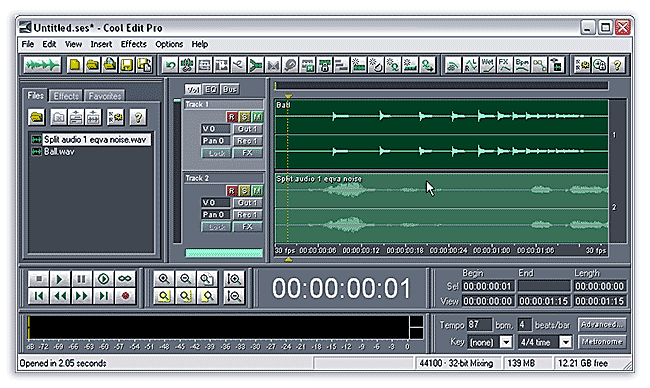Open the Effects menu
The width and height of the screenshot is (650, 388).
point(133,44)
